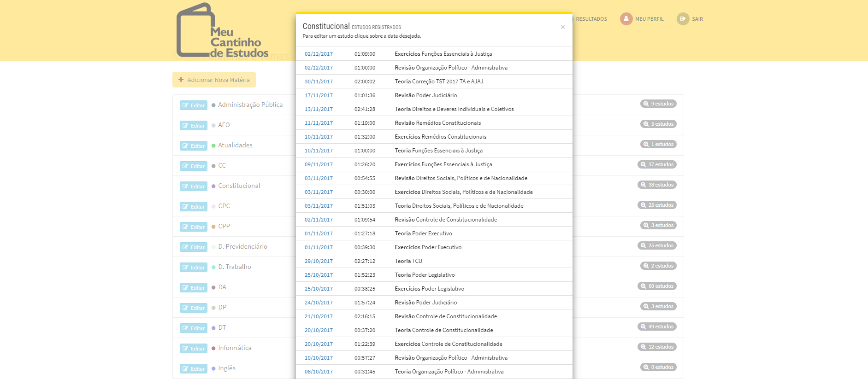Edit the DP subject

(x=194, y=308)
